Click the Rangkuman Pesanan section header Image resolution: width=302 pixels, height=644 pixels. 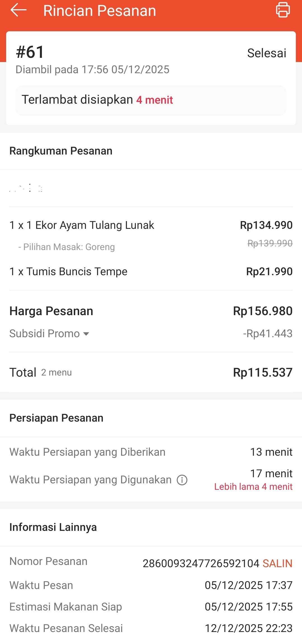(x=61, y=151)
